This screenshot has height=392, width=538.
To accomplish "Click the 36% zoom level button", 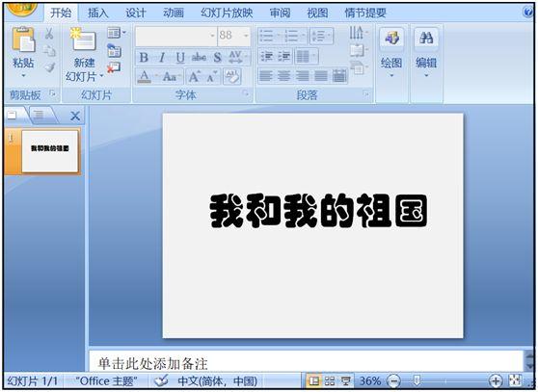I will (370, 380).
